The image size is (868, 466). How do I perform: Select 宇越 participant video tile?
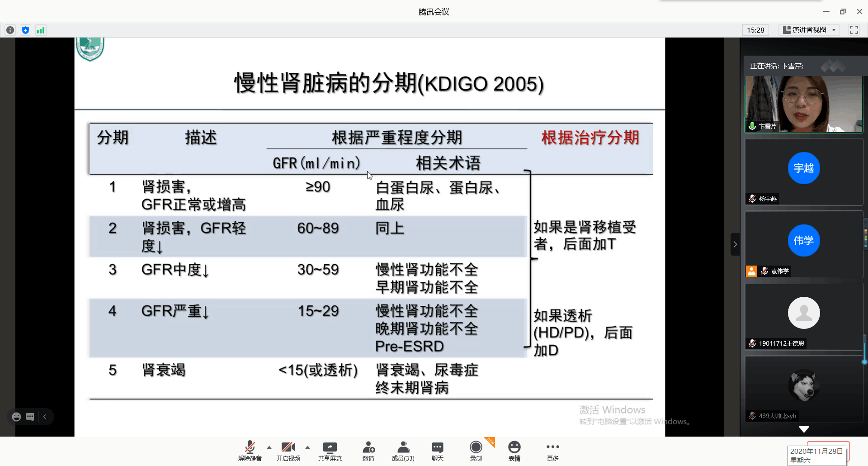coord(803,172)
